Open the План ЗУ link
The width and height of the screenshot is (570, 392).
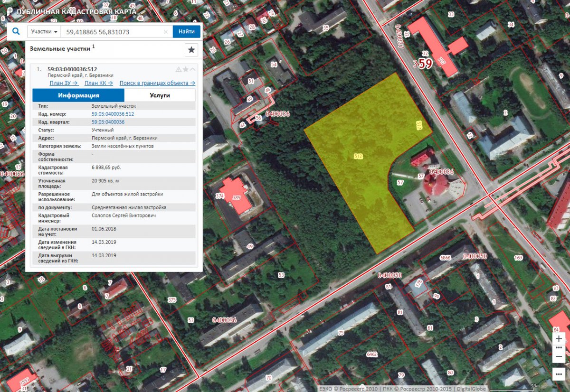pos(64,83)
